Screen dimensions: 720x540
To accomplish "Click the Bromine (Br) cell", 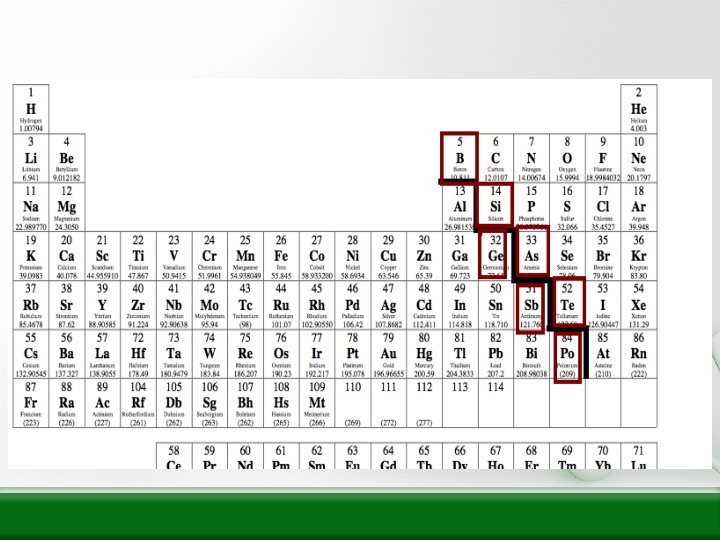I will click(603, 256).
